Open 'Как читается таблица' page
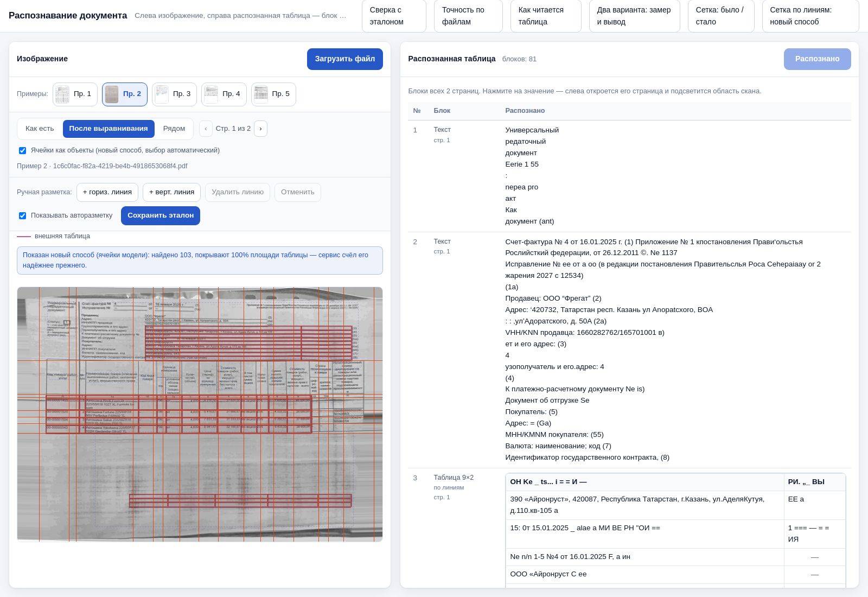868x597 pixels. click(546, 16)
